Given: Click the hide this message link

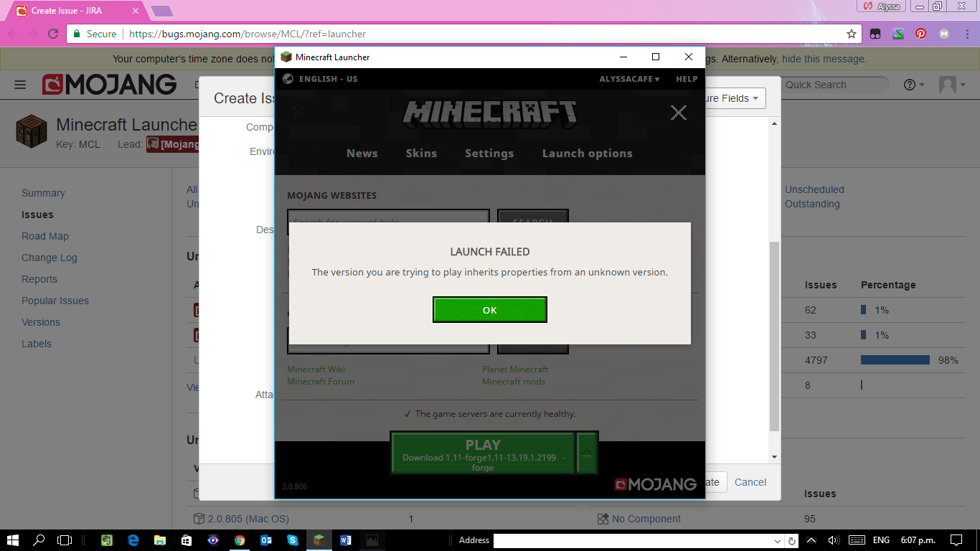Looking at the screenshot, I should click(x=824, y=59).
